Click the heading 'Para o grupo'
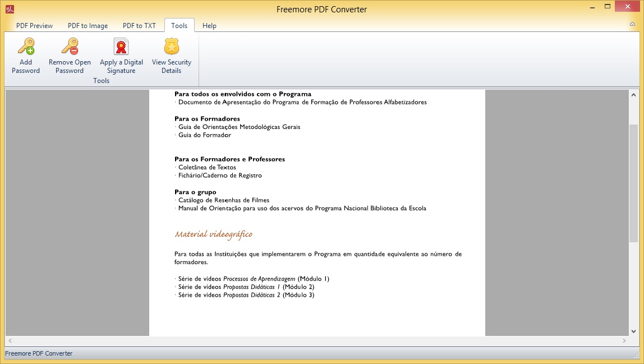 (x=195, y=192)
